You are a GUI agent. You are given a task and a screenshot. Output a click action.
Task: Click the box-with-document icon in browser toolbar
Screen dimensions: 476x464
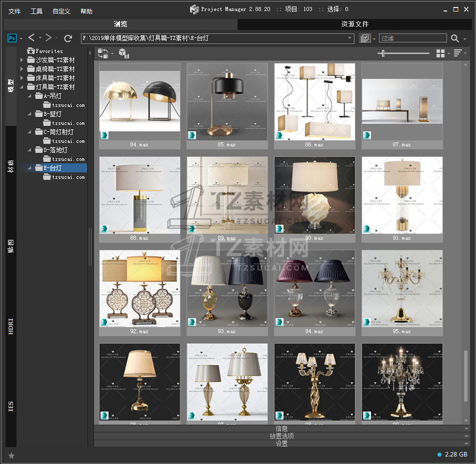point(124,54)
